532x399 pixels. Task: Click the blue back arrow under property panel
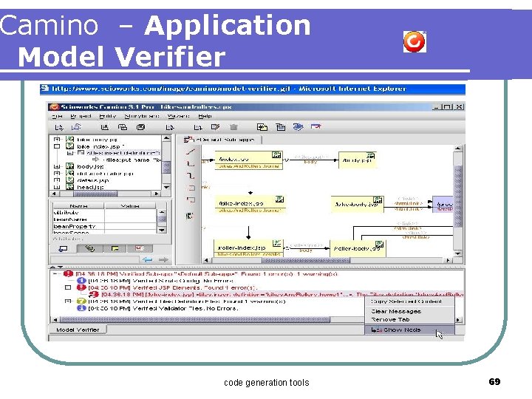148,260
